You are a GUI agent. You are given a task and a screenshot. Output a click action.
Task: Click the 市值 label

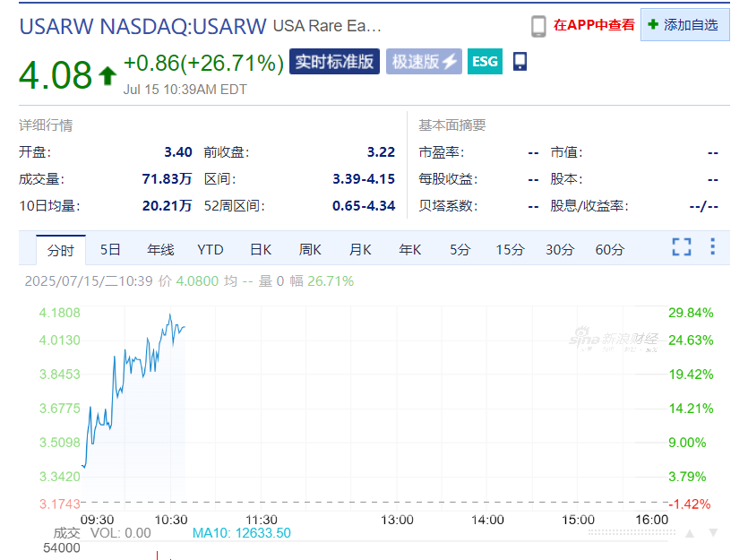click(566, 152)
